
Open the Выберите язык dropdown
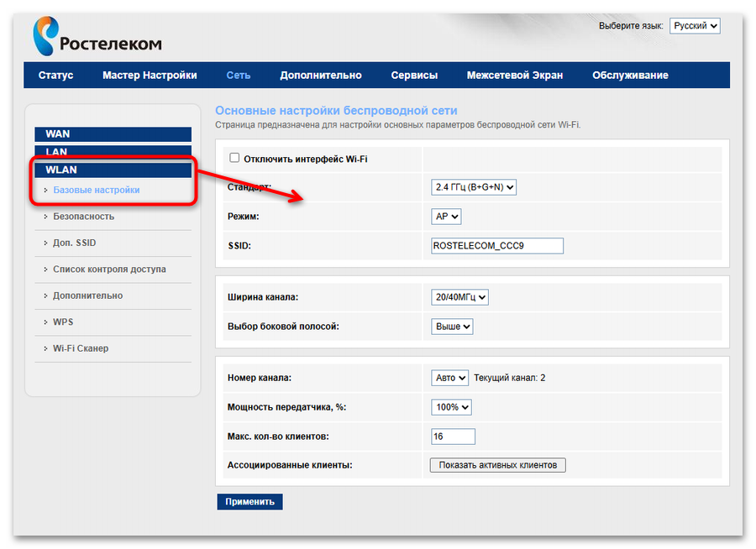point(695,26)
